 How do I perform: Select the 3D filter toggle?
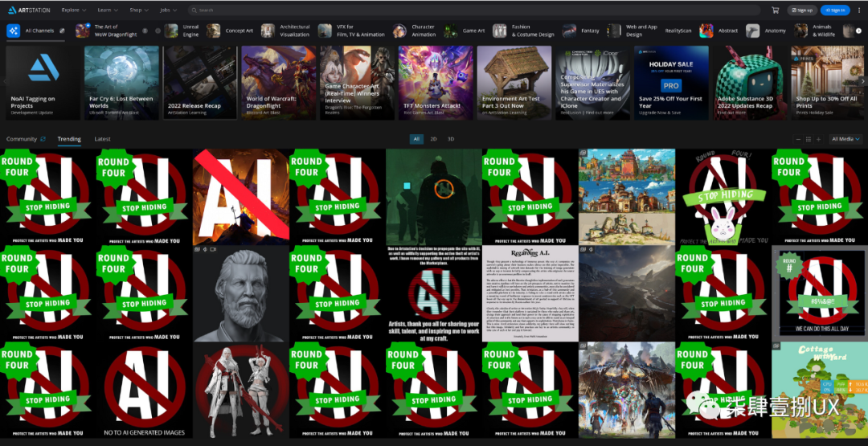[451, 139]
